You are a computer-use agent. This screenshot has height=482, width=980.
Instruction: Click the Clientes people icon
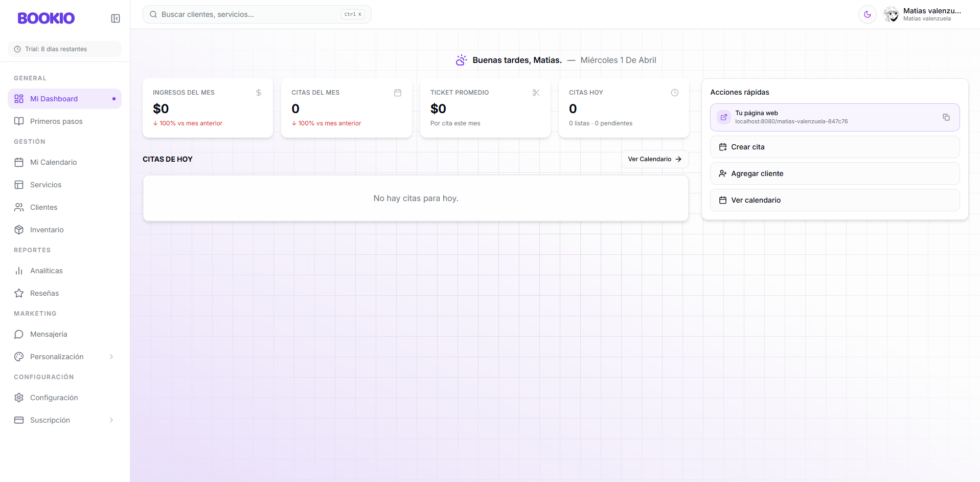click(x=19, y=207)
